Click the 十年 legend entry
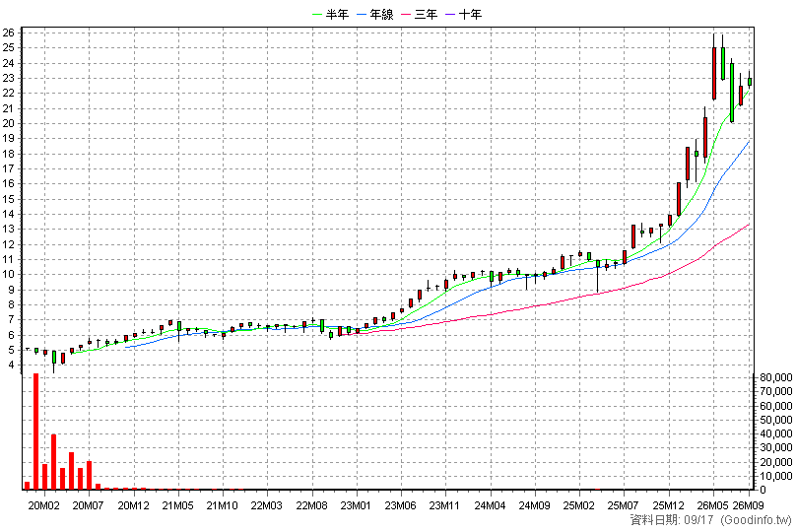The image size is (796, 532). tap(464, 14)
